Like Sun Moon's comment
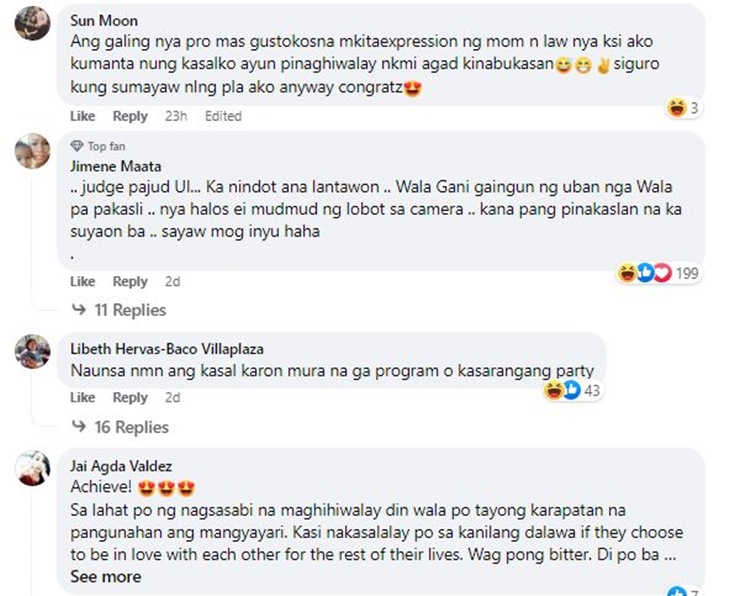 83,116
